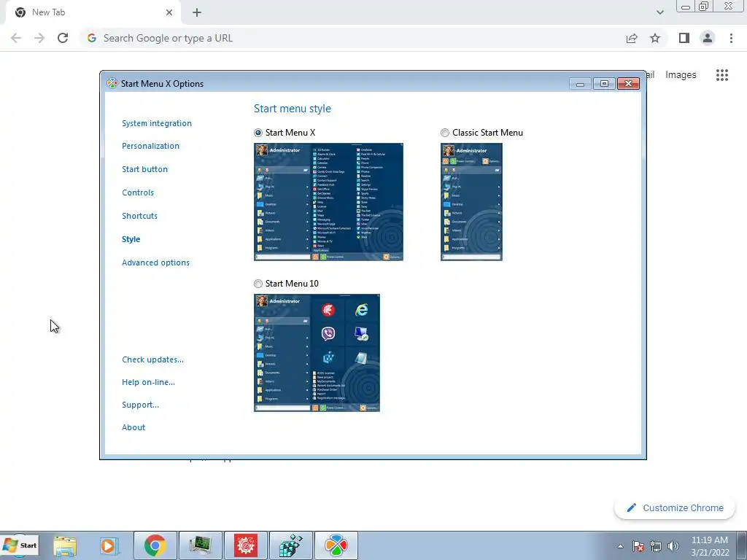
Task: Select the Start Menu 10 radio button
Action: tap(258, 284)
